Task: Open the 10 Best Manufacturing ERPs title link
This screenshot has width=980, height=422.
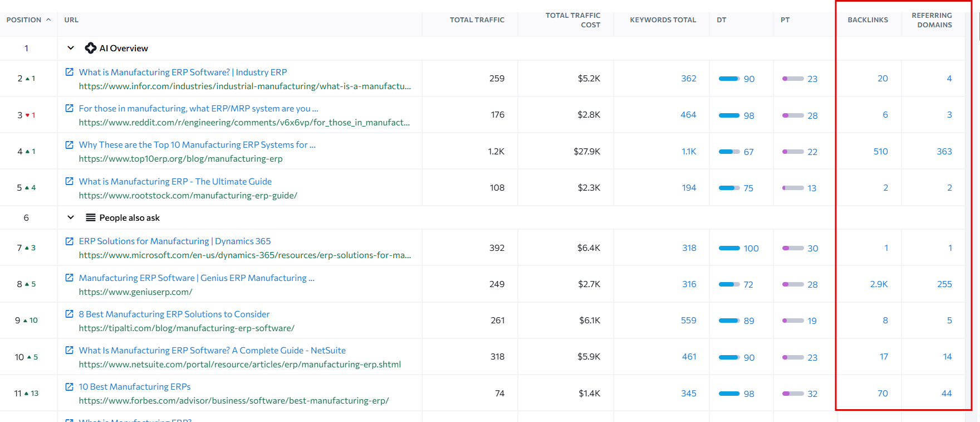Action: tap(135, 387)
